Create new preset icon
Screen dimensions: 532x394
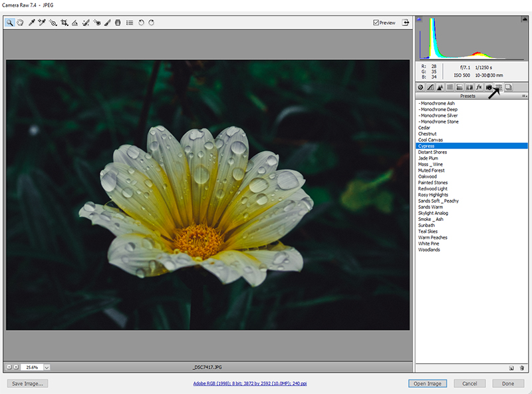511,367
